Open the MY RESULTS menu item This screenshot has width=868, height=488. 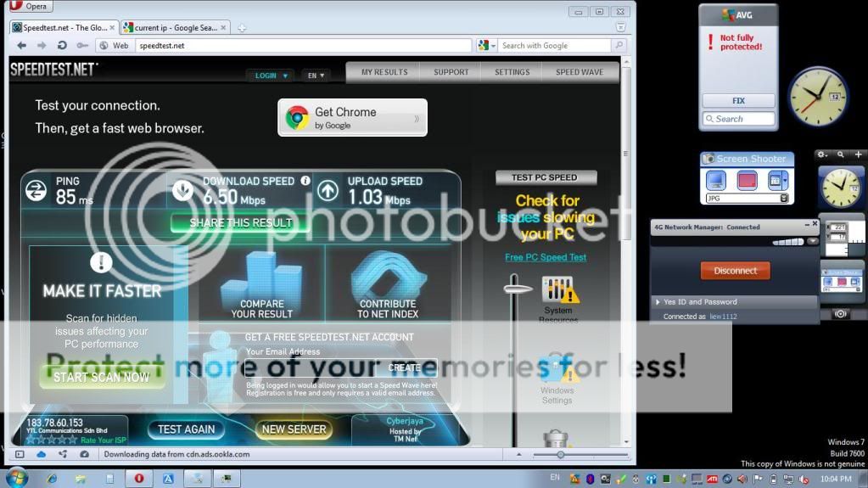pyautogui.click(x=384, y=73)
